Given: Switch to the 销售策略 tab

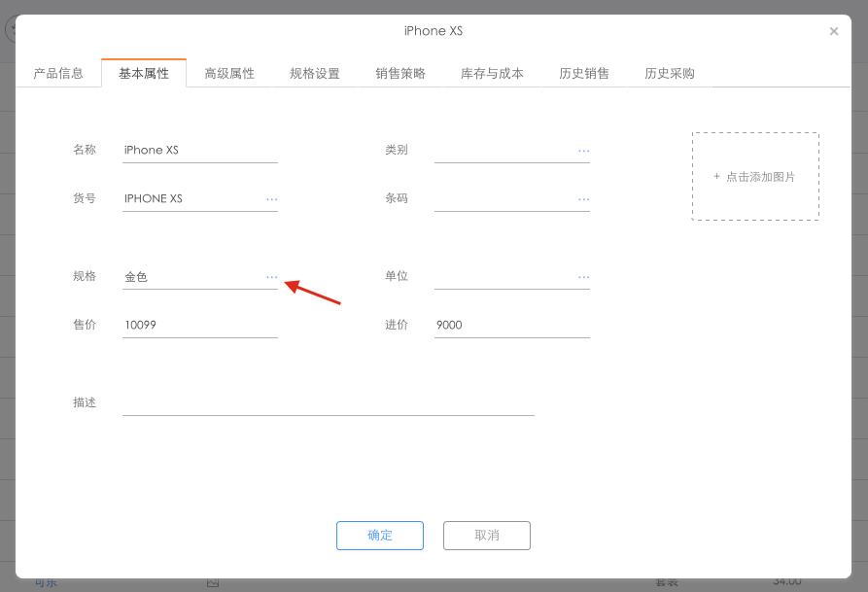Looking at the screenshot, I should (x=400, y=72).
